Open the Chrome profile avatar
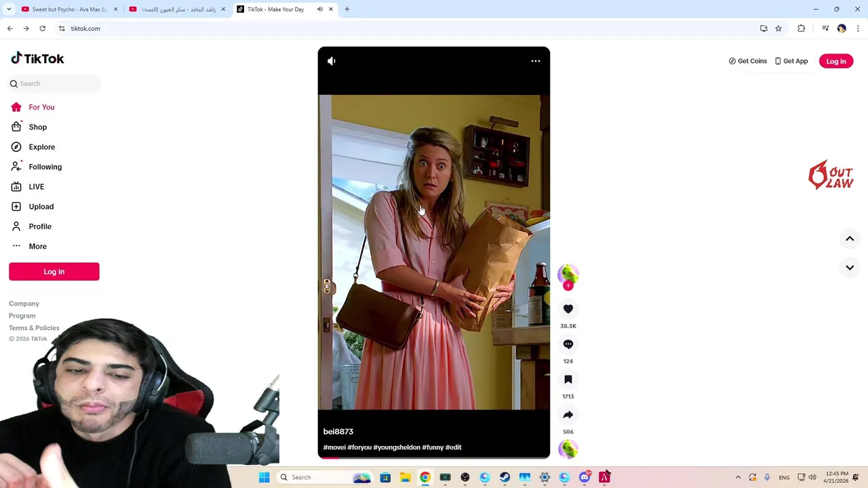The height and width of the screenshot is (488, 868). pos(842,28)
